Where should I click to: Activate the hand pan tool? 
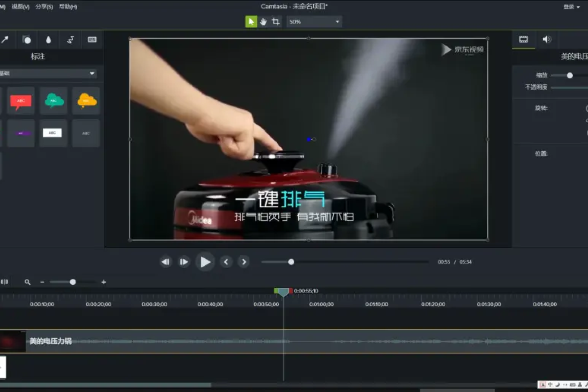click(263, 22)
